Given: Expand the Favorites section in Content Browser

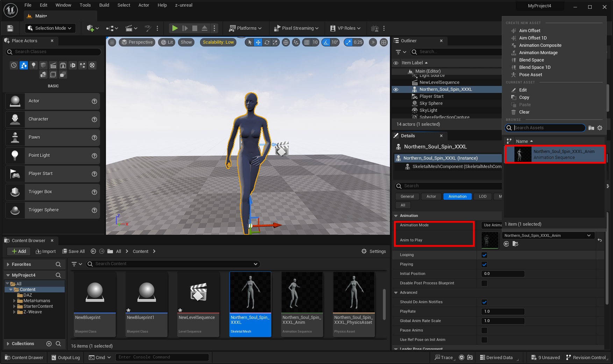Looking at the screenshot, I should [x=8, y=264].
